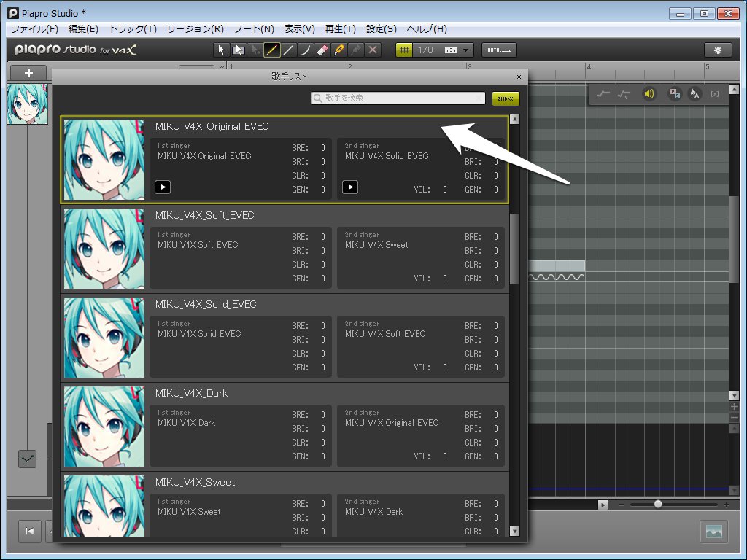Click the note block in piano roll
This screenshot has width=747, height=560.
click(x=557, y=265)
